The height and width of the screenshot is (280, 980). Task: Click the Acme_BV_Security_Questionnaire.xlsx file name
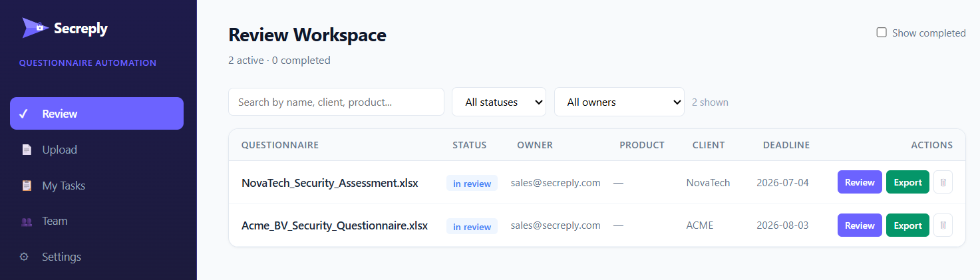click(335, 226)
